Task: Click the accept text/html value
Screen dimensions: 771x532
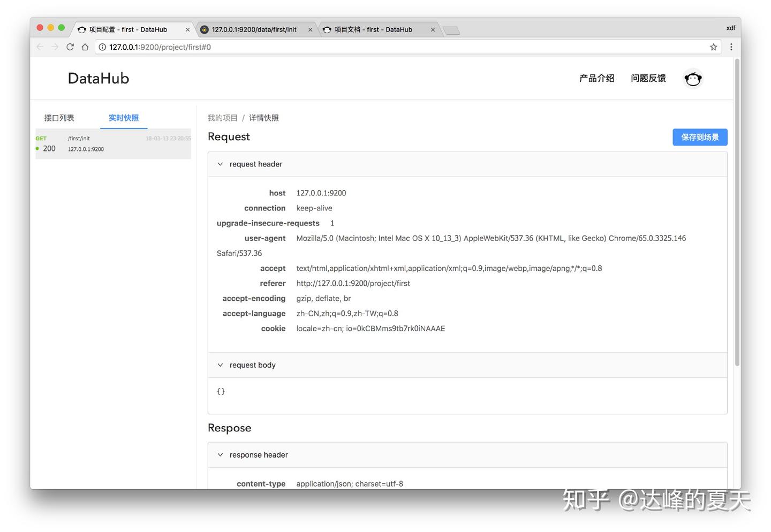Action: pyautogui.click(x=449, y=269)
